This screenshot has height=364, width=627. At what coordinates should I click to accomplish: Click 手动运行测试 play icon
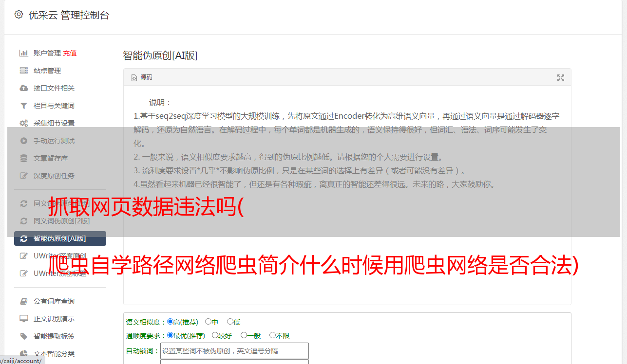click(23, 141)
